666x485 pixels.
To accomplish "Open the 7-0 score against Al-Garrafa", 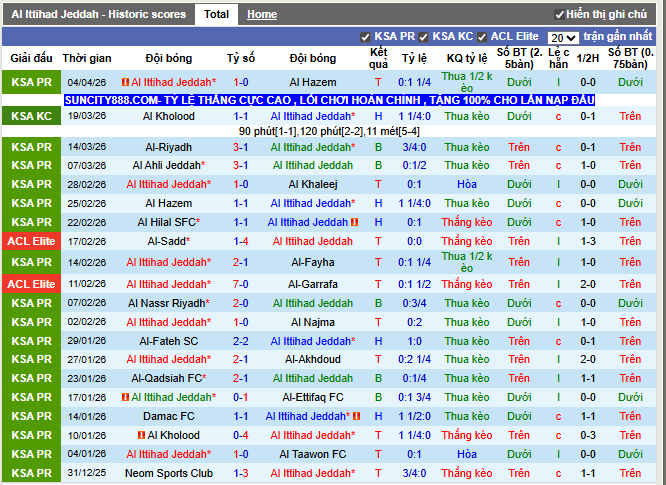I will [x=240, y=284].
